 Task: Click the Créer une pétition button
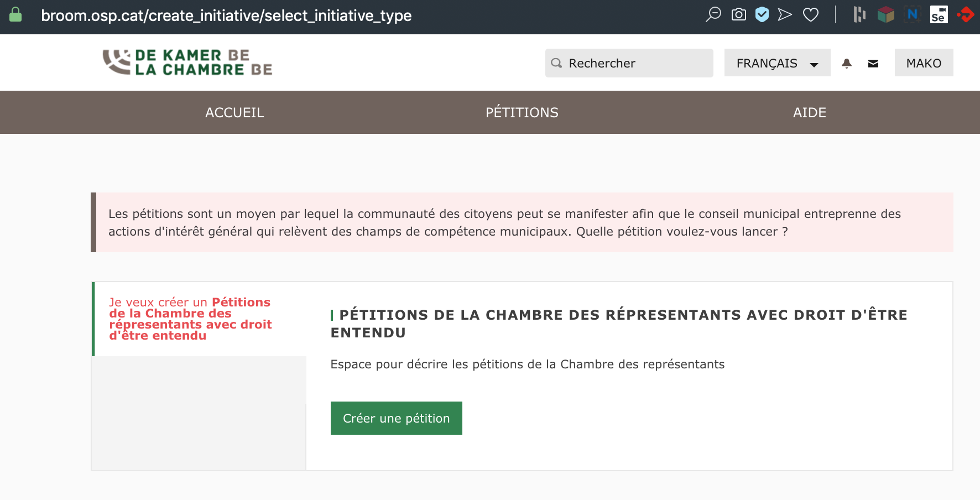pos(396,418)
